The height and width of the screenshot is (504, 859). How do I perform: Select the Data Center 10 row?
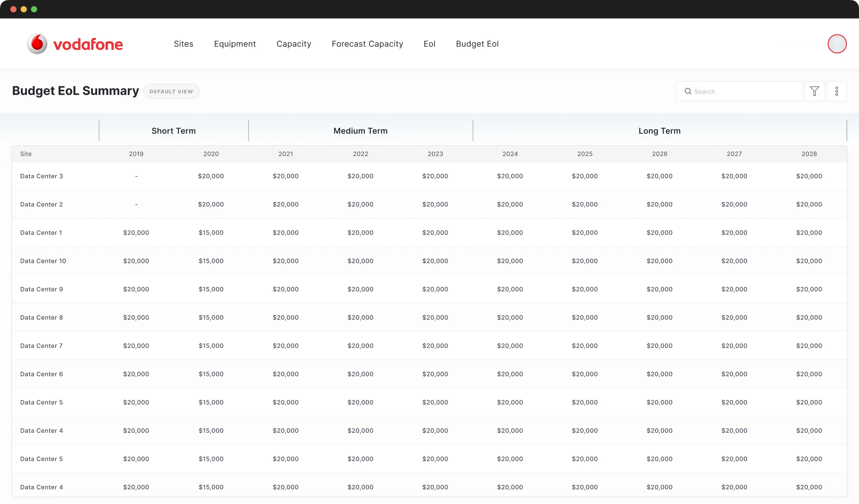[x=43, y=261]
